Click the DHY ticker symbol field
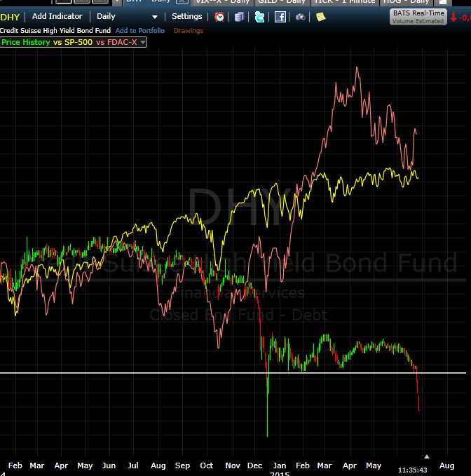The width and height of the screenshot is (471, 476). click(10, 17)
